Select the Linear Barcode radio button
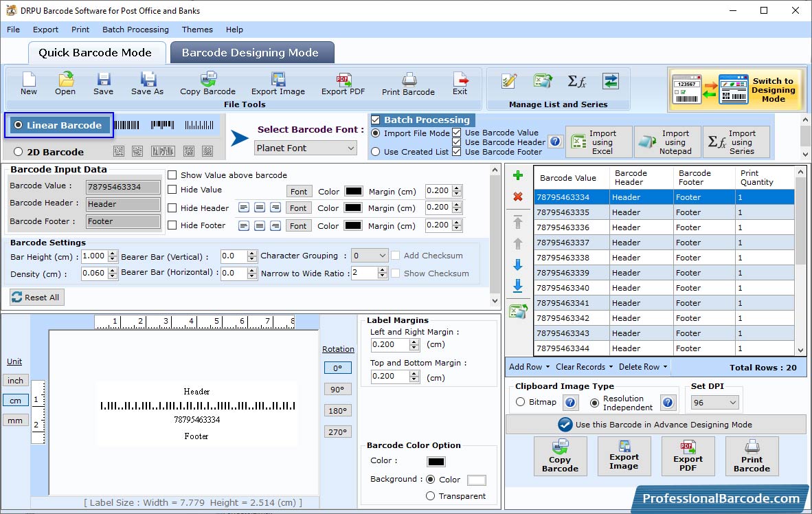 19,125
